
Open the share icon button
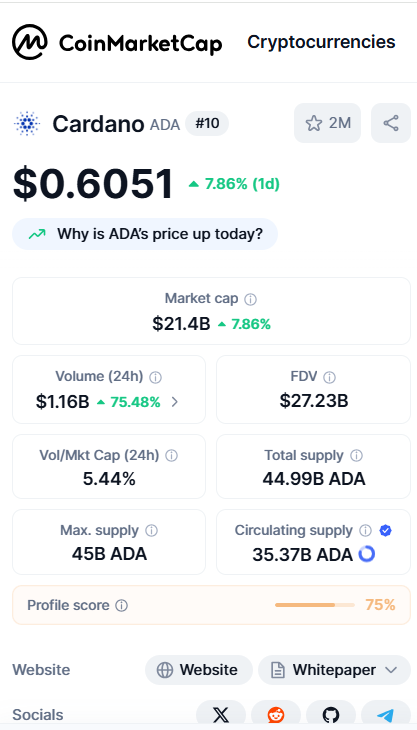[x=391, y=123]
